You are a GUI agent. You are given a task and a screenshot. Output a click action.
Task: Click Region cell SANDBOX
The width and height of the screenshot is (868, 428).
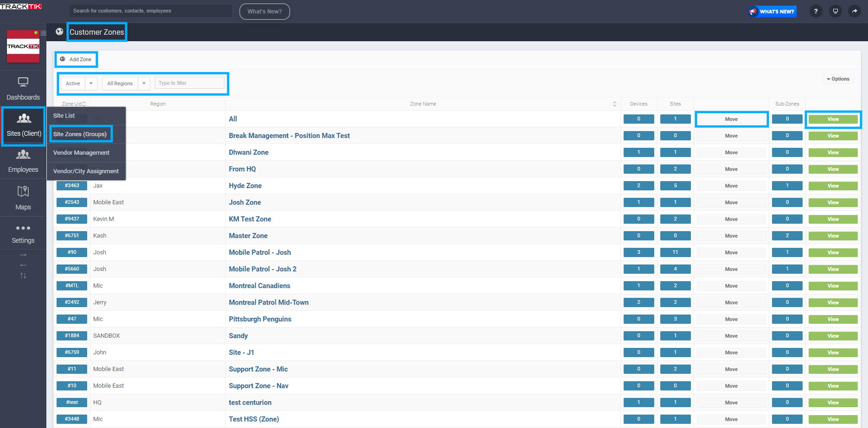point(107,336)
